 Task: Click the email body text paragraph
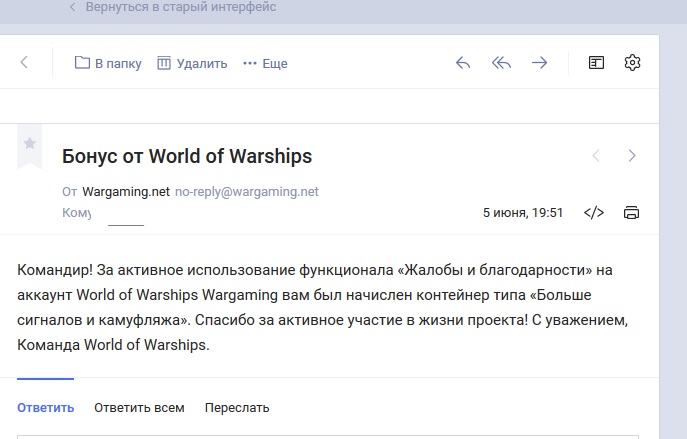tap(323, 308)
